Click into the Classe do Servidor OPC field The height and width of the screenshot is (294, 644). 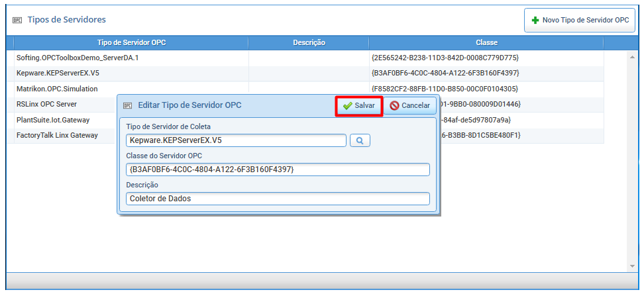click(x=278, y=169)
